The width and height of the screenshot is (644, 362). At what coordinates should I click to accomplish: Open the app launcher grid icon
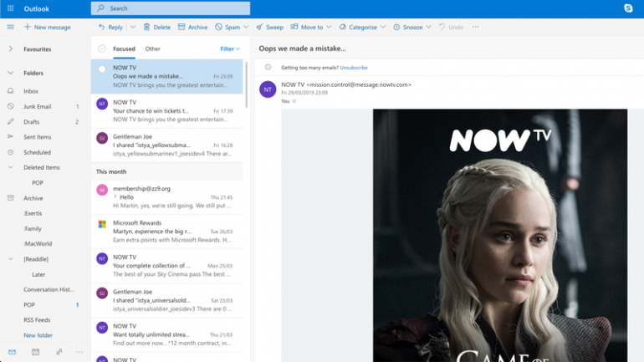tap(11, 8)
